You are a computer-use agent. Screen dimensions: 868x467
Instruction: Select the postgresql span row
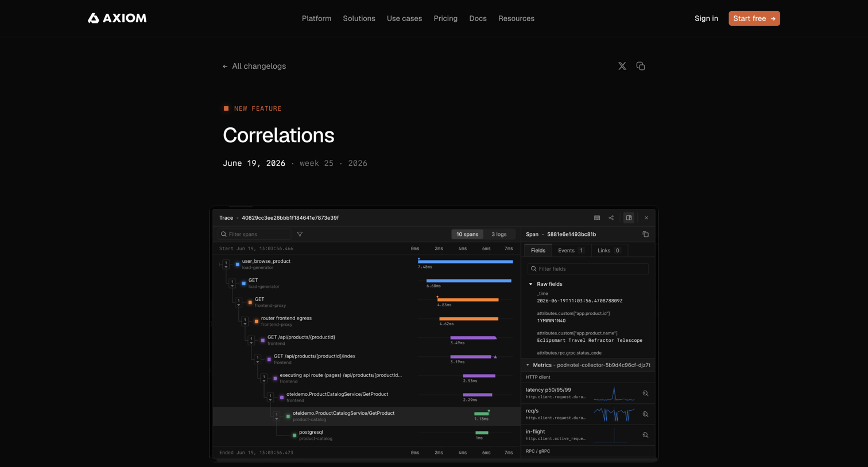tap(367, 435)
